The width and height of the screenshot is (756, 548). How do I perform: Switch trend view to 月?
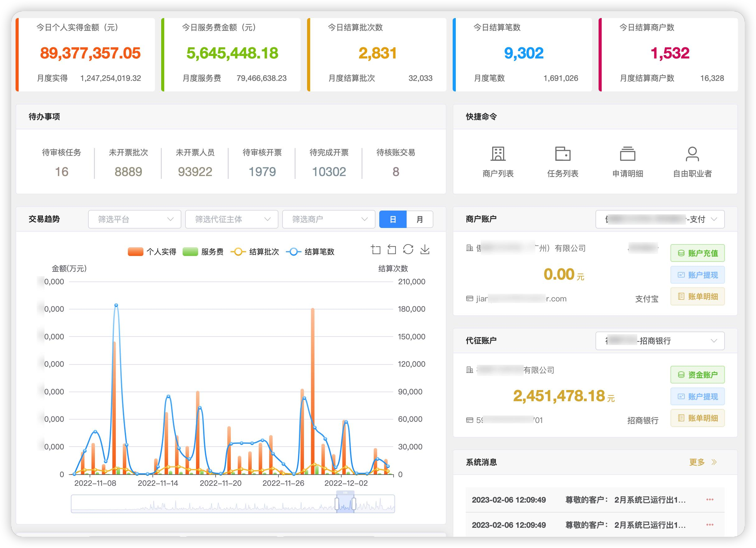click(419, 219)
